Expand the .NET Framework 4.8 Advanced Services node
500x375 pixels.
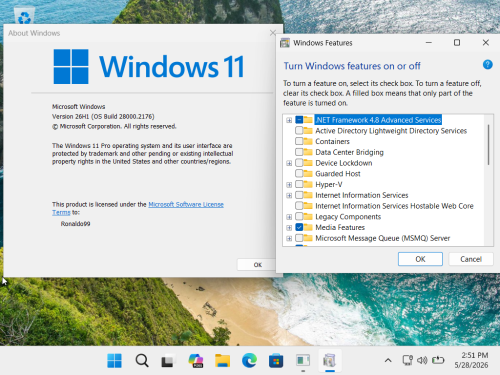click(x=289, y=120)
